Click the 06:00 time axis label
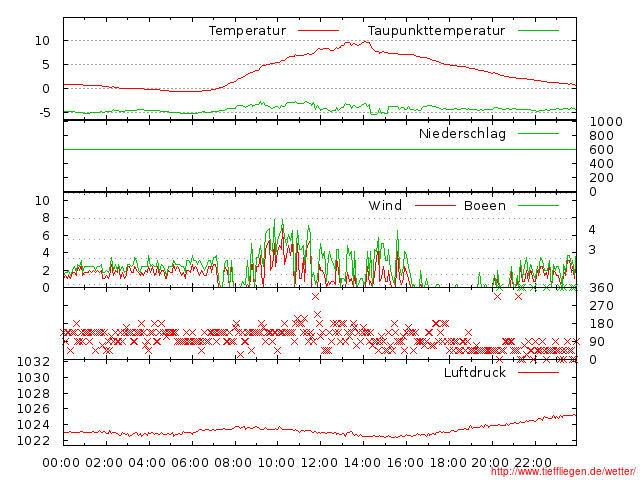 pyautogui.click(x=190, y=463)
